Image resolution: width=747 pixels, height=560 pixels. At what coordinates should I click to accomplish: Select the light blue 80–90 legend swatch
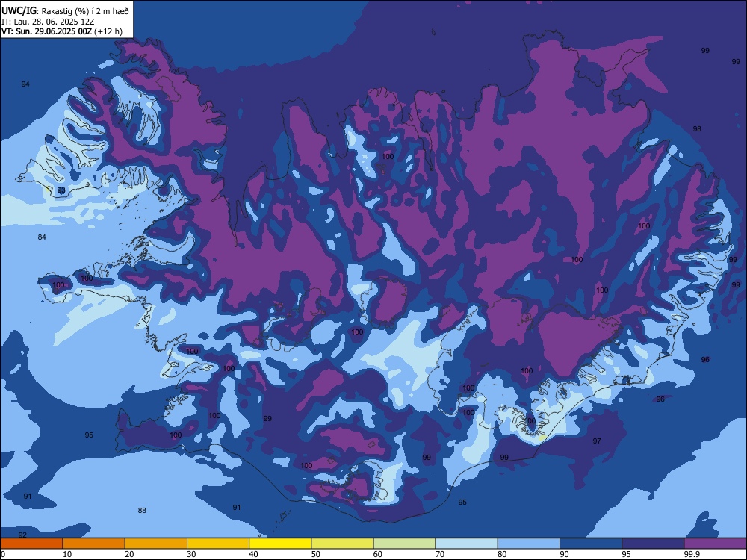point(529,544)
